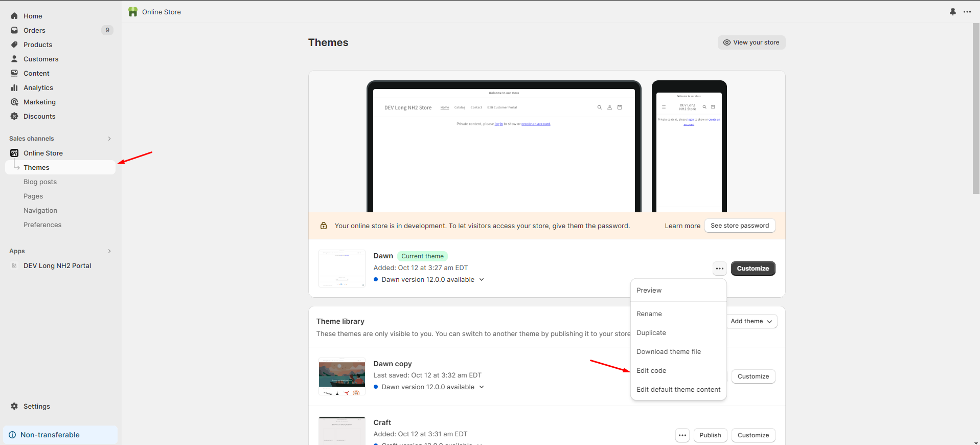The image size is (980, 445).
Task: Expand Dawn version 12.0.0 available dropdown
Action: [x=482, y=280]
